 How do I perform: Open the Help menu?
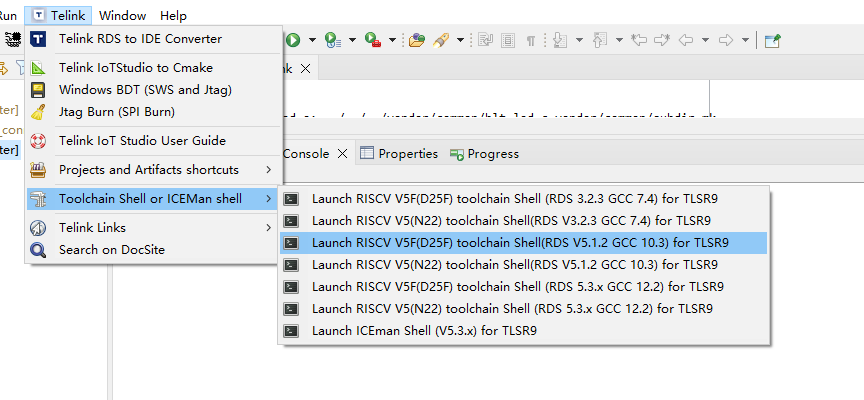[173, 15]
